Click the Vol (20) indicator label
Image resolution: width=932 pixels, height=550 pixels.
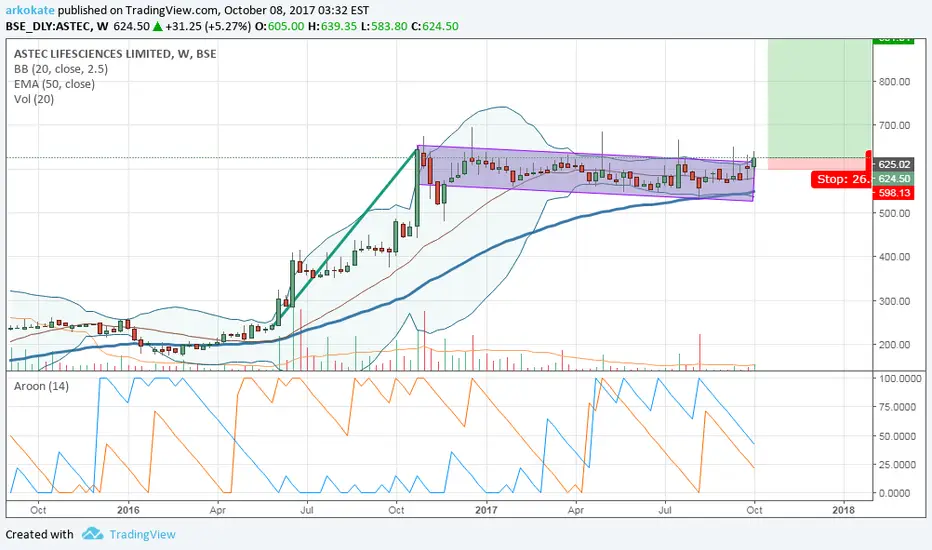coord(34,99)
